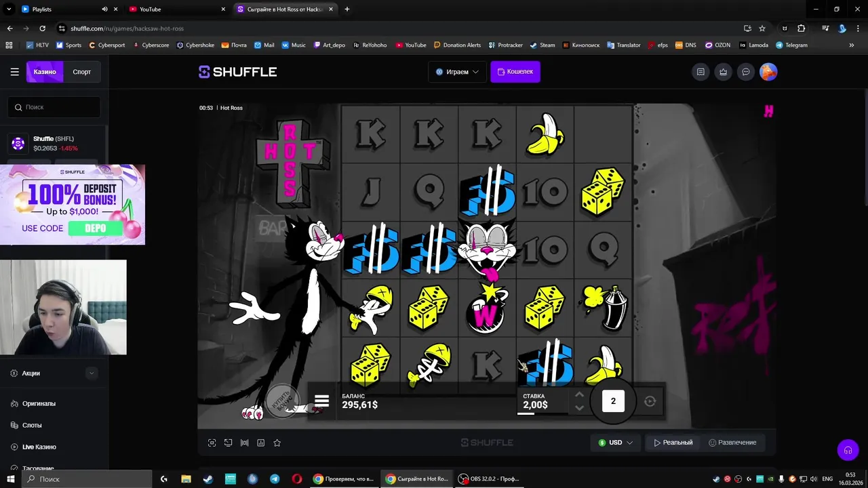
Task: Open the browser extensions puzzle icon
Action: point(802,28)
